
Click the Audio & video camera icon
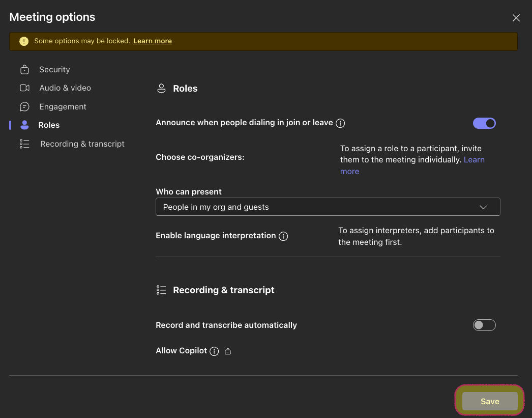pyautogui.click(x=24, y=88)
